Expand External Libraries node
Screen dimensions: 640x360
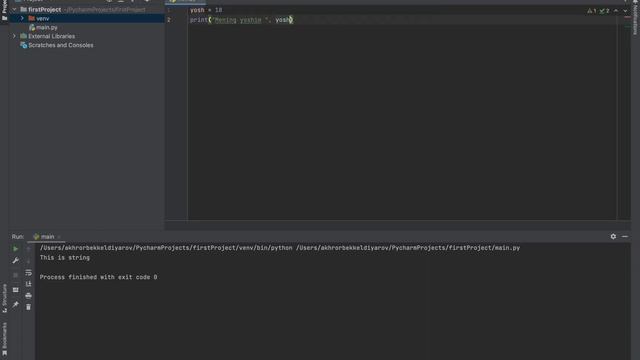click(15, 36)
